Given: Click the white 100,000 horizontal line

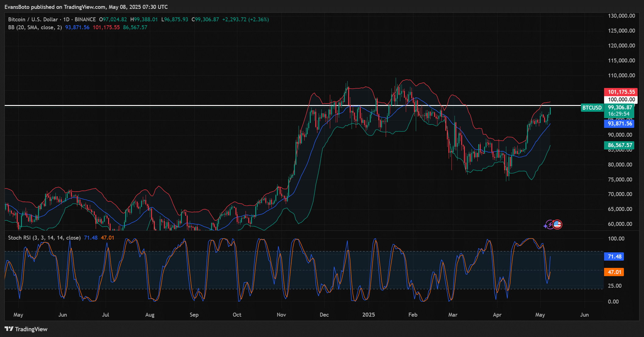Looking at the screenshot, I should (x=292, y=106).
